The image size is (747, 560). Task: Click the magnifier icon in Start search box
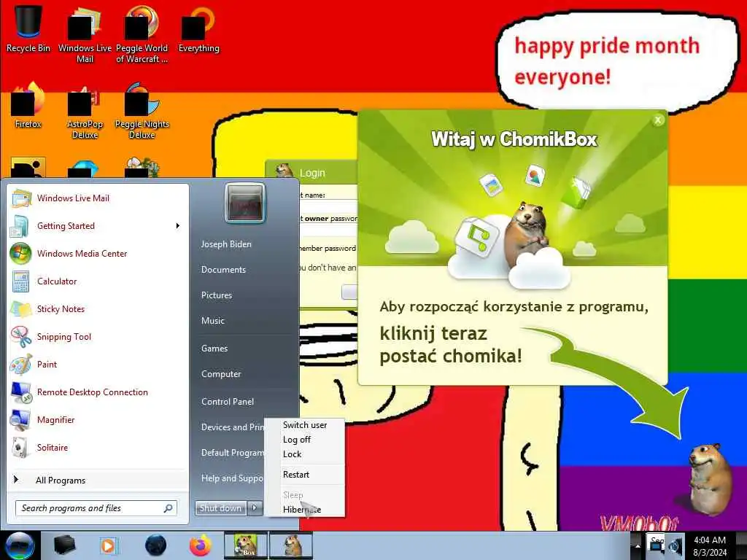click(x=169, y=508)
